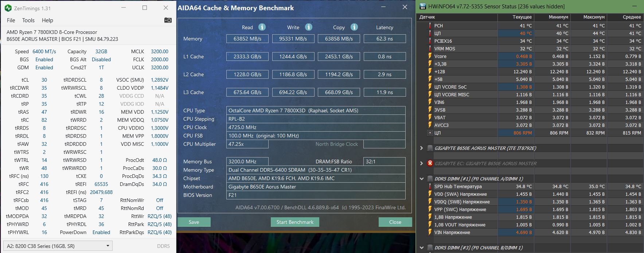Expand the GIGABYTE B650E AORUS MASTER ITE sensor group
Screen dimensions: 644x253
pos(422,148)
